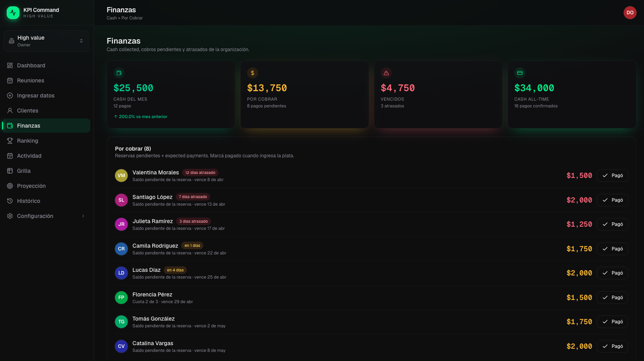Click the Pagó button for Catalina Vargas
Screen dimensions: 644x361
(x=612, y=346)
